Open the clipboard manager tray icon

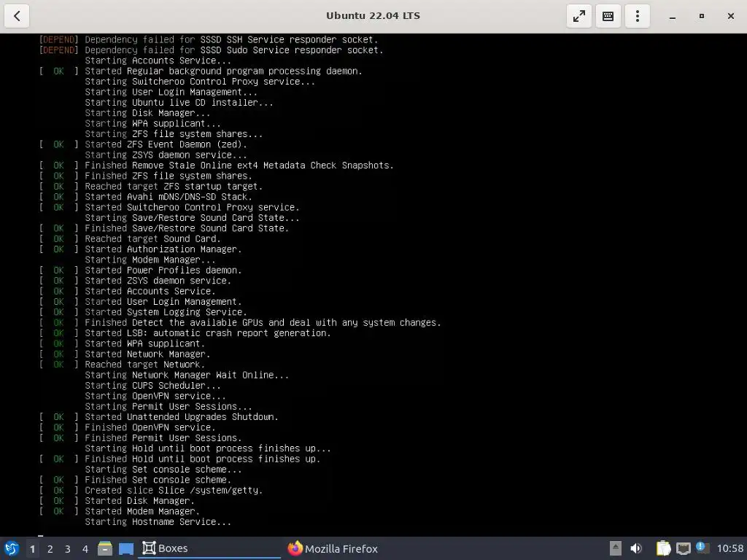662,548
